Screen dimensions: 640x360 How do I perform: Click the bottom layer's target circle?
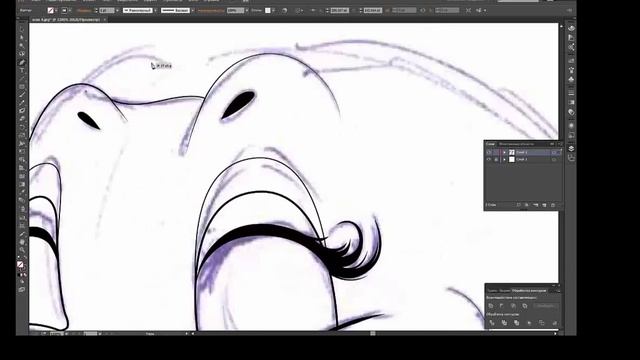553,159
